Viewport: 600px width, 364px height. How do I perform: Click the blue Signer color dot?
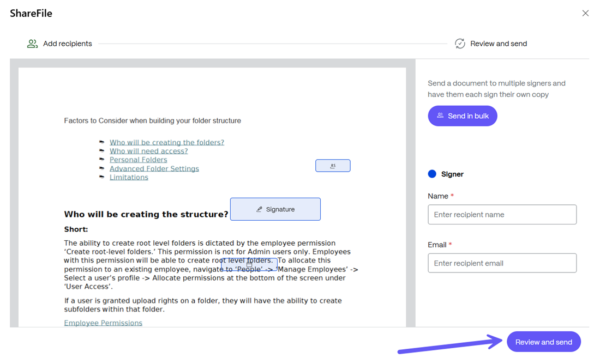pos(432,174)
